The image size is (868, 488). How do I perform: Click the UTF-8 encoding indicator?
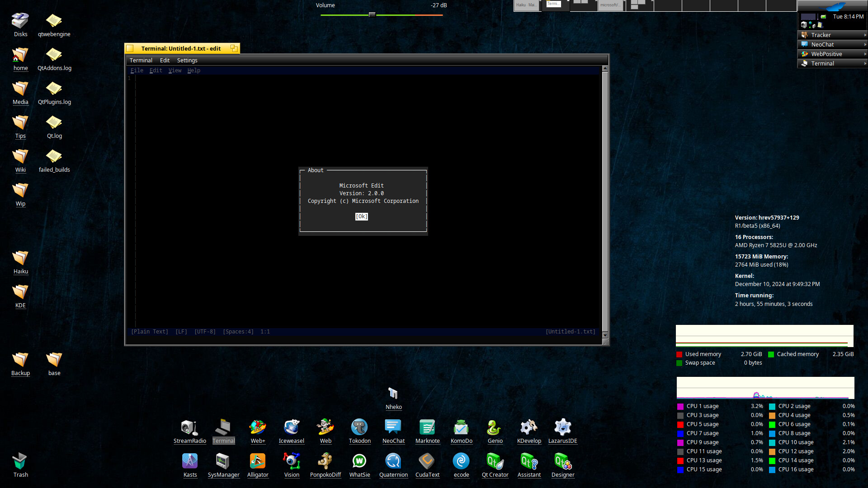pos(205,332)
